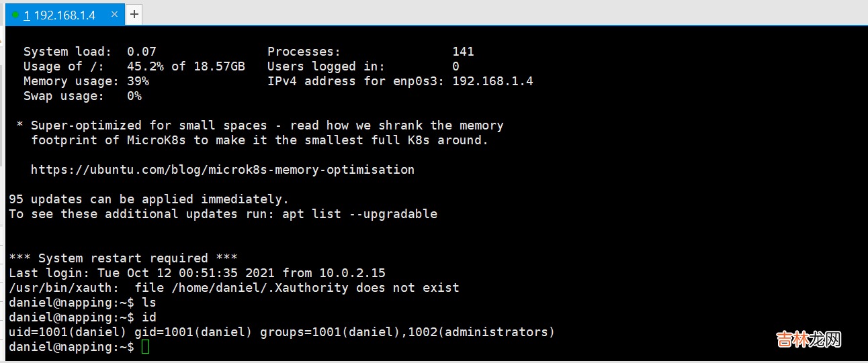The width and height of the screenshot is (868, 363).
Task: Click the 'System restart required' notice
Action: click(x=123, y=258)
